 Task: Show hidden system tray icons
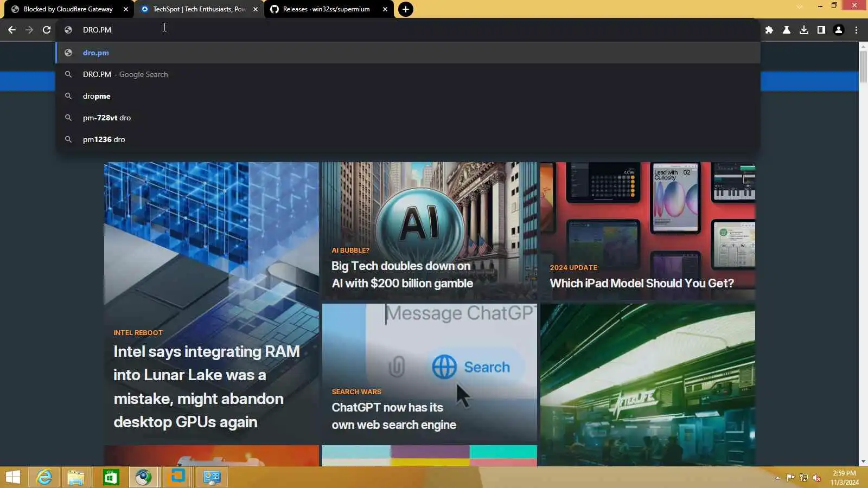point(777,478)
